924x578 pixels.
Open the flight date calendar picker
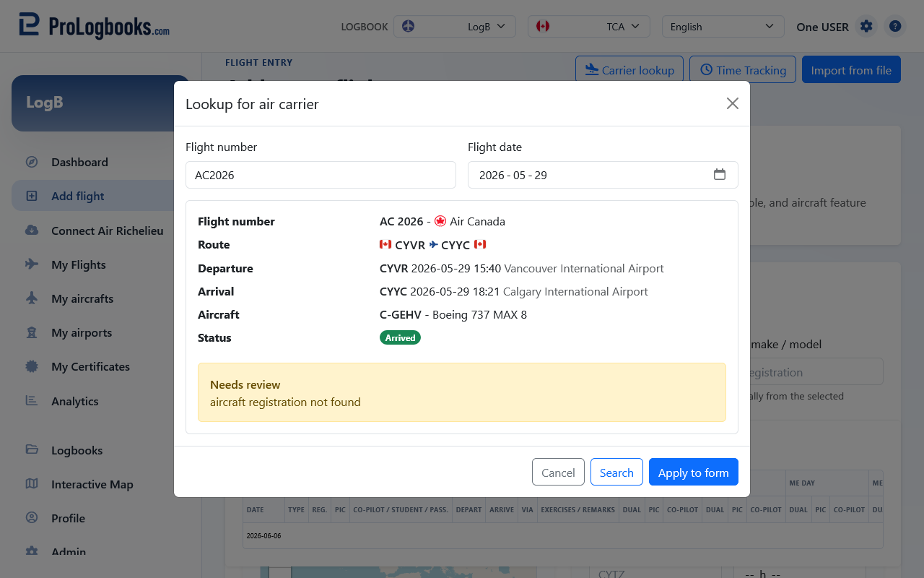click(720, 174)
